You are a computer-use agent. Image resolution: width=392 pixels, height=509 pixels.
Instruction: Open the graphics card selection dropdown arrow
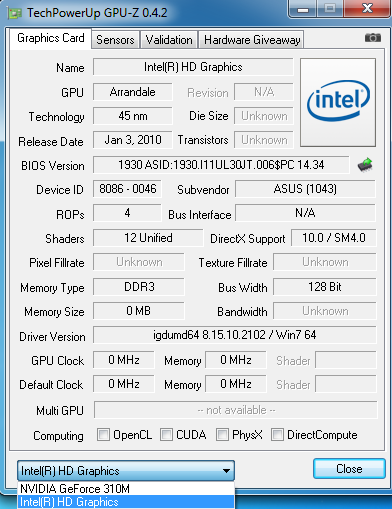(x=226, y=471)
